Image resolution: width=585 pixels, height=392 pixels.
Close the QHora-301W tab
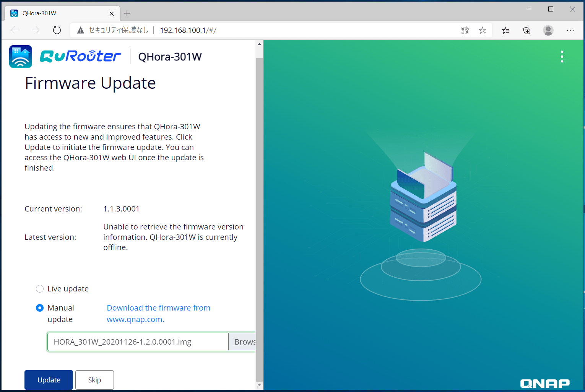[x=112, y=13]
